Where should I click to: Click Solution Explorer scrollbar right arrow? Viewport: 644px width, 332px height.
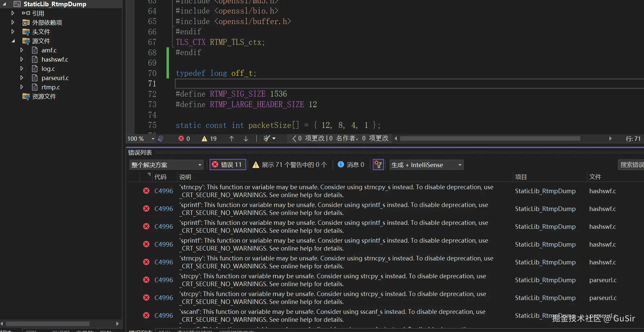click(118, 324)
